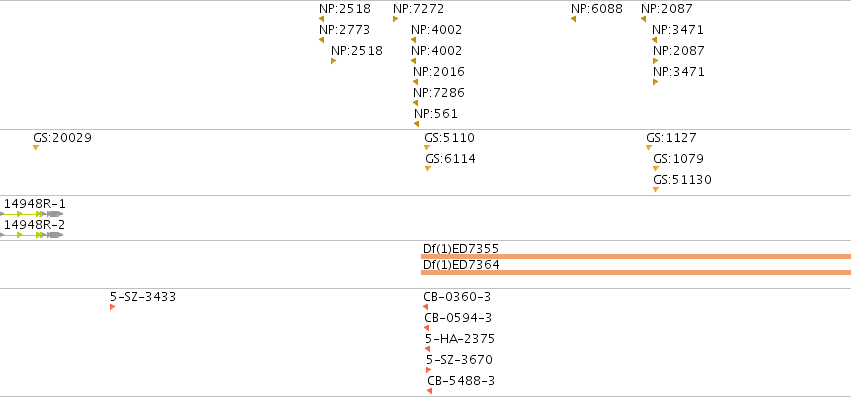Select the 5-SZ-3433 insertion arrow
This screenshot has height=397, width=851.
(x=112, y=307)
